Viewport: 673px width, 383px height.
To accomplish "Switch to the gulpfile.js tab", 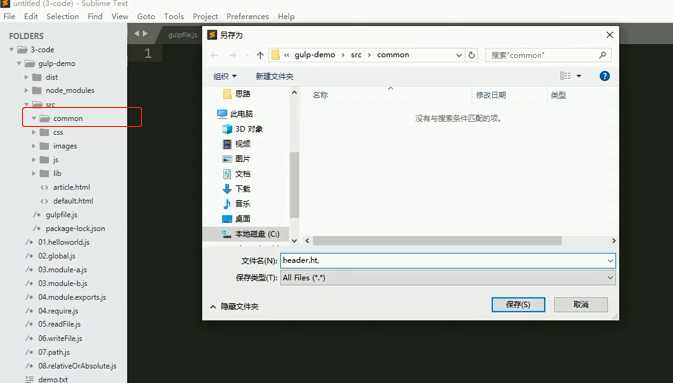I will pos(182,35).
